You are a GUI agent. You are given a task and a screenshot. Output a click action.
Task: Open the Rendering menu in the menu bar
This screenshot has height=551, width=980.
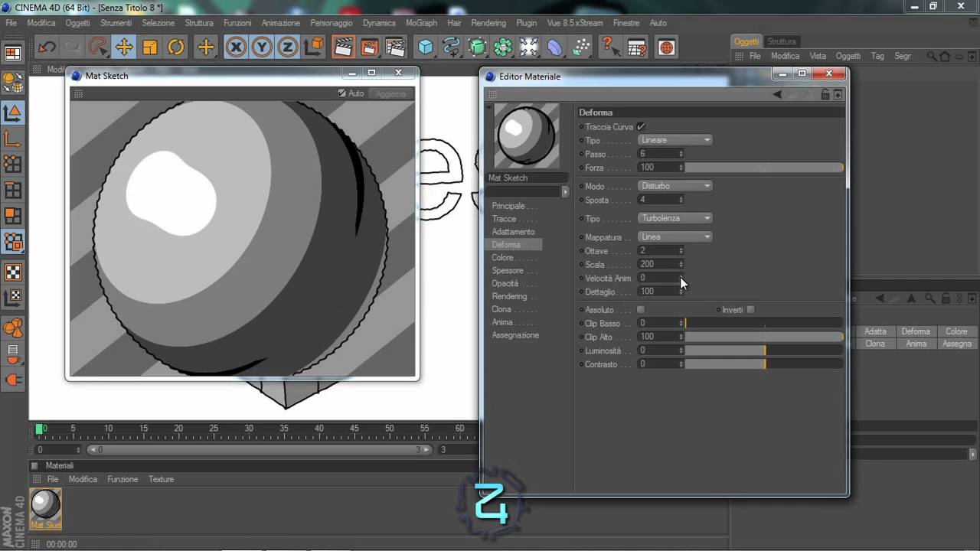[488, 23]
